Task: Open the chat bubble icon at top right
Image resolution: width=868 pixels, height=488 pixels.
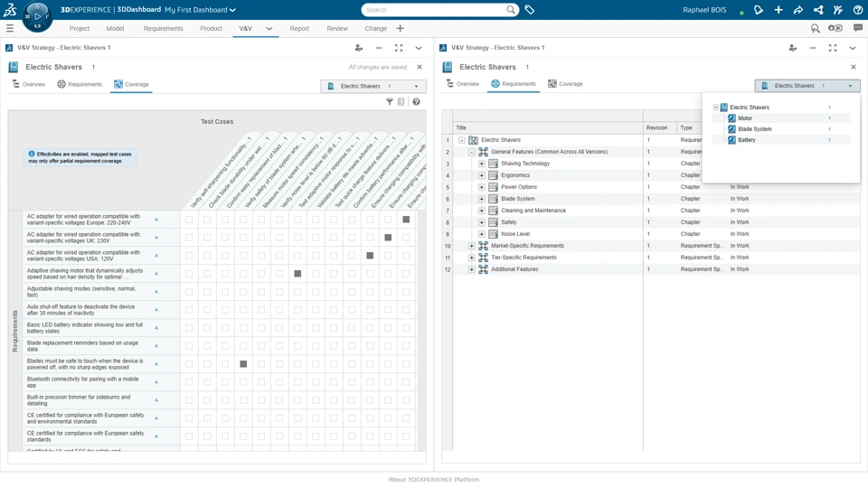Action: [x=858, y=28]
